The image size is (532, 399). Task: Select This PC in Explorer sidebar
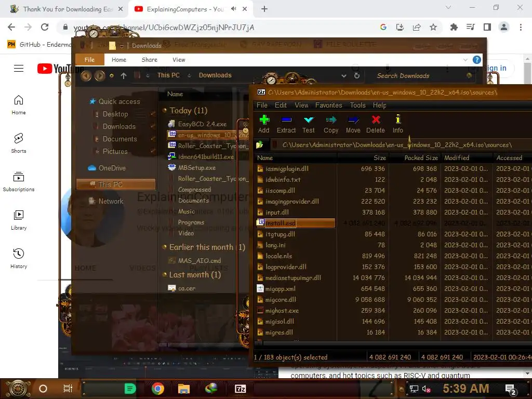(x=115, y=184)
